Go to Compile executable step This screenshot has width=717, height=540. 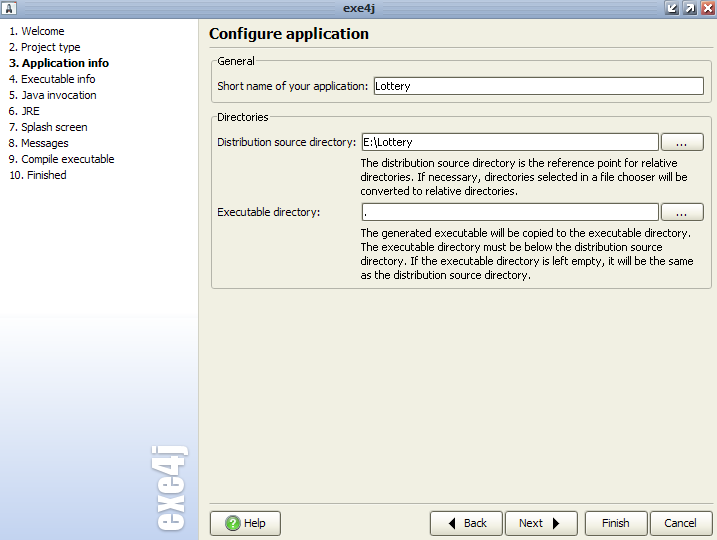tap(61, 159)
